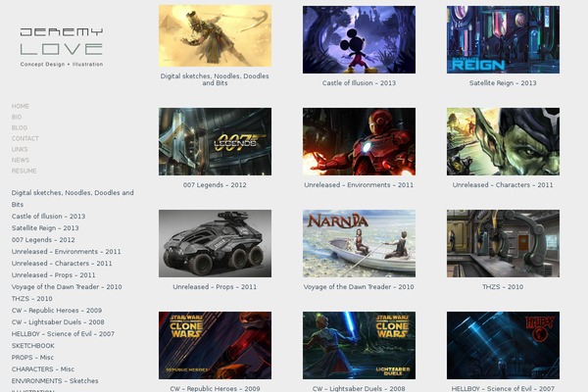Open the green Skrull characters thumbnail
588x392 pixels.
pos(503,141)
